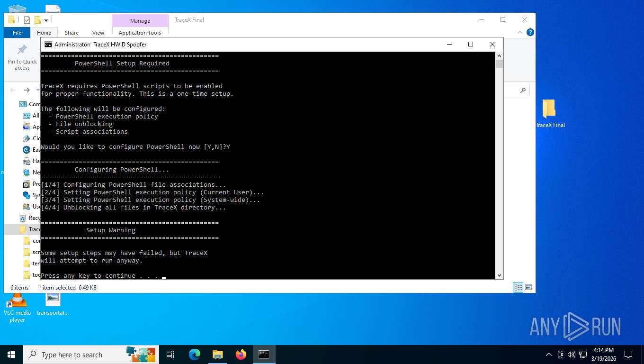Switch Explorer to Details view
Viewport: 644px width, 364px height.
pos(519,287)
